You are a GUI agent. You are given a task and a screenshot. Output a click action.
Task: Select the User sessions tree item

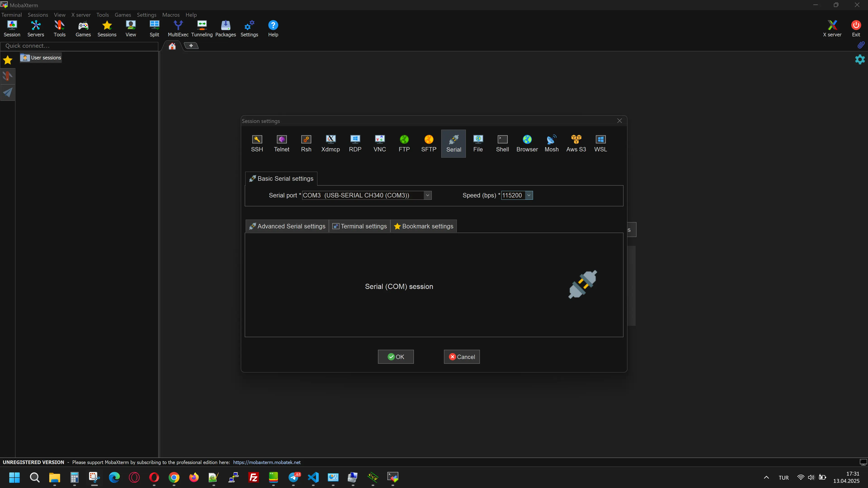tap(41, 58)
